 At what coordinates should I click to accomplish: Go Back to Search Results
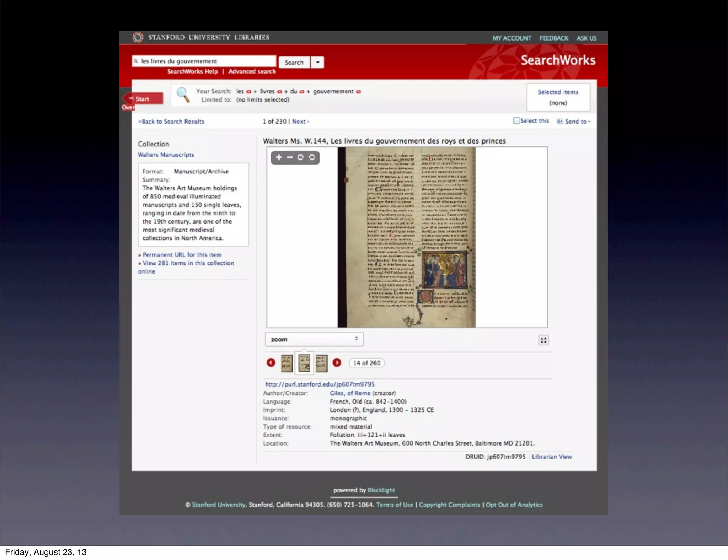tap(171, 122)
